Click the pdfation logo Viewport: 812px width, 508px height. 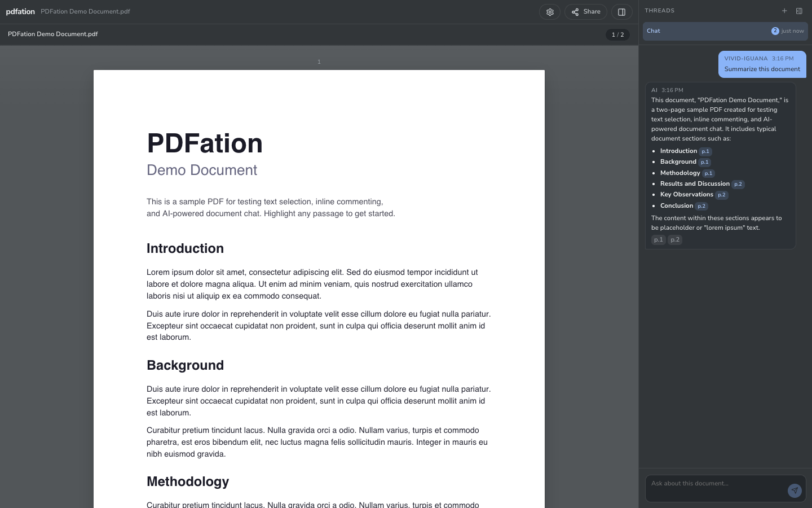[x=20, y=12]
